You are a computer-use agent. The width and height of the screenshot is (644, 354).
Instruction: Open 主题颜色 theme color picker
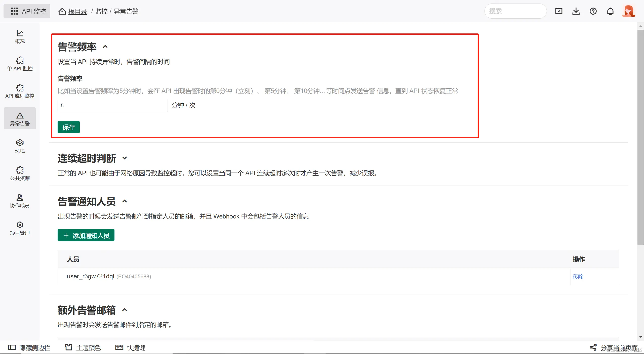point(83,347)
